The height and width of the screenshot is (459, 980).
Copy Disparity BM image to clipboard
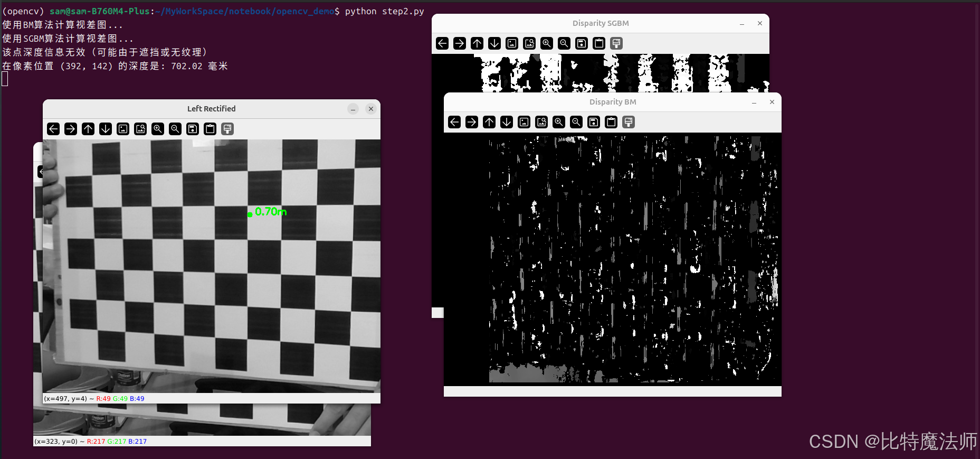point(611,122)
